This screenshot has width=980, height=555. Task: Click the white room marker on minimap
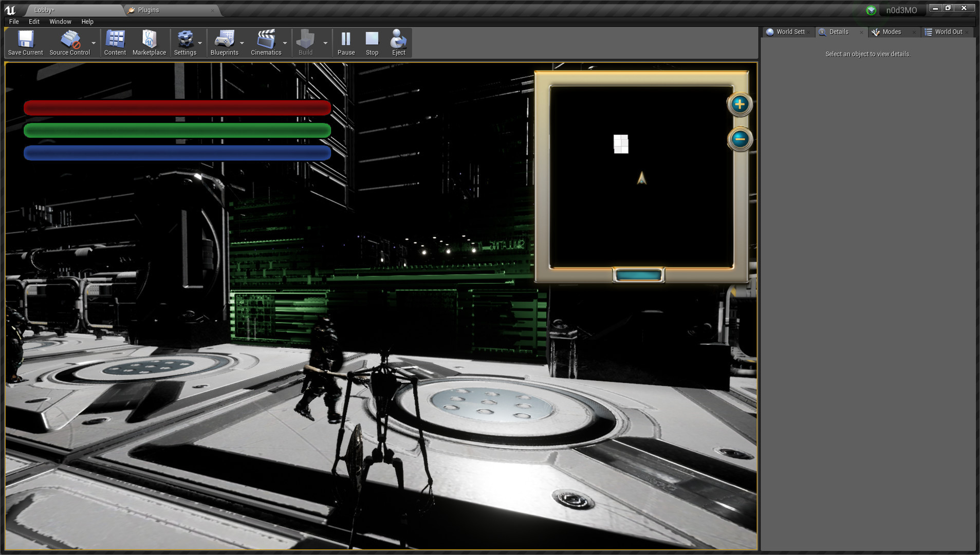coord(621,144)
